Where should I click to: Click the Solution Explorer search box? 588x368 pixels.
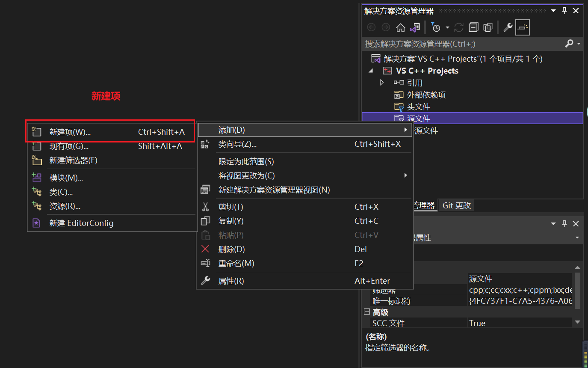click(462, 44)
